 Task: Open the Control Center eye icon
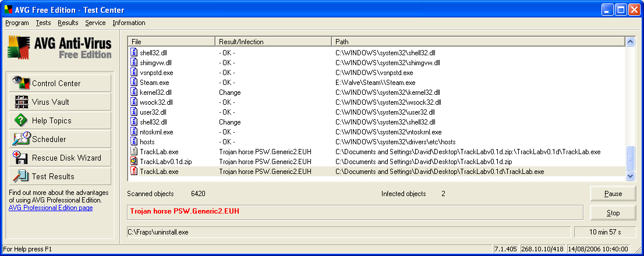[x=21, y=83]
